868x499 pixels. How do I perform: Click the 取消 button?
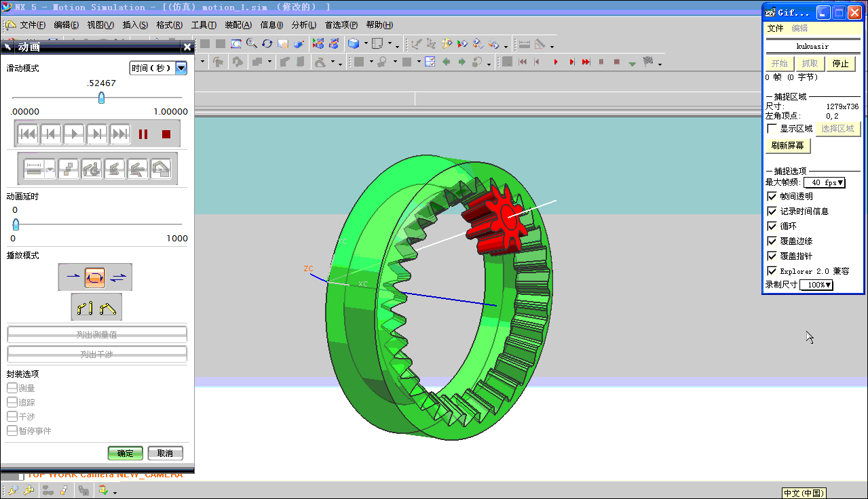click(x=165, y=454)
